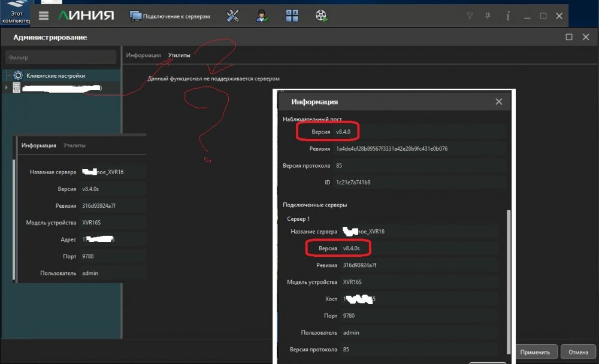Click admin user value in Информация dialog
Image resolution: width=599 pixels, height=364 pixels.
pos(351,332)
